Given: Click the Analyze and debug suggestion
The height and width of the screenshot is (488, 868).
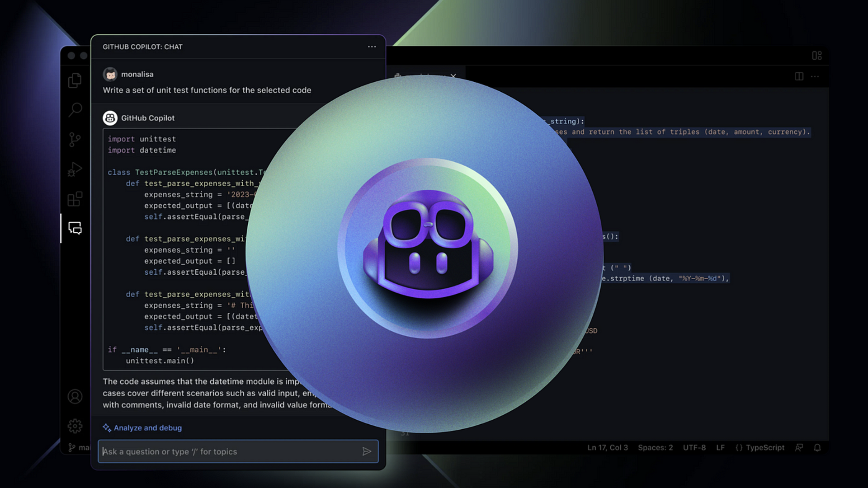Looking at the screenshot, I should pos(147,428).
